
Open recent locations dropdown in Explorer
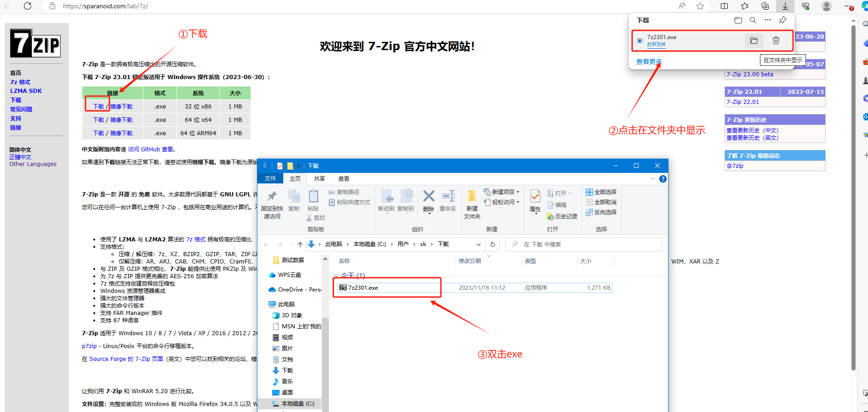pos(291,245)
